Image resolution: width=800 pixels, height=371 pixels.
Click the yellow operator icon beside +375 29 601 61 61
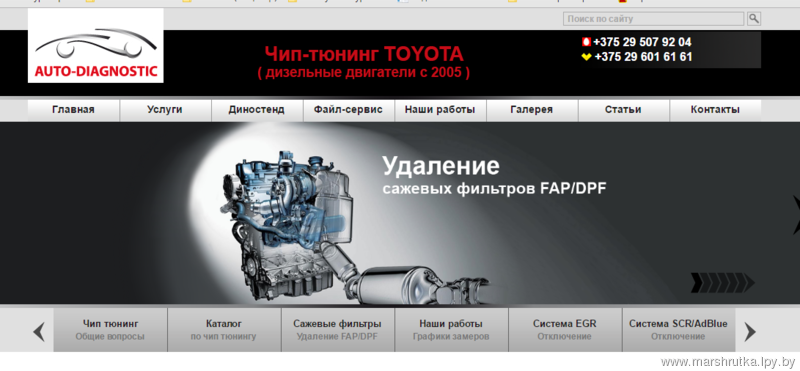coord(586,57)
